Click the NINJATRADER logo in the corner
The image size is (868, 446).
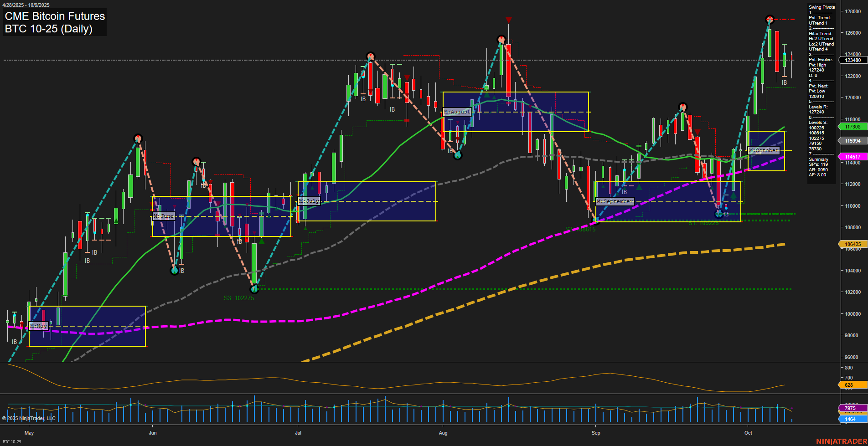pyautogui.click(x=841, y=441)
